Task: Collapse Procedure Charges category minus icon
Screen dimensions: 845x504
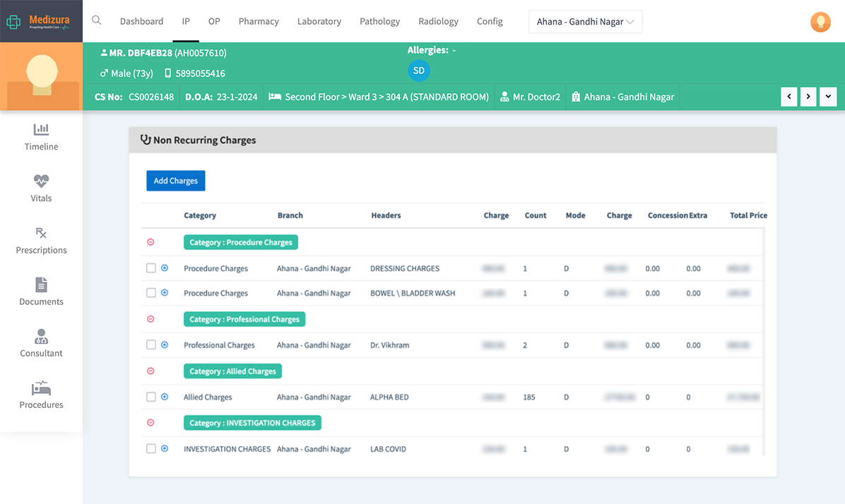Action: pyautogui.click(x=151, y=242)
